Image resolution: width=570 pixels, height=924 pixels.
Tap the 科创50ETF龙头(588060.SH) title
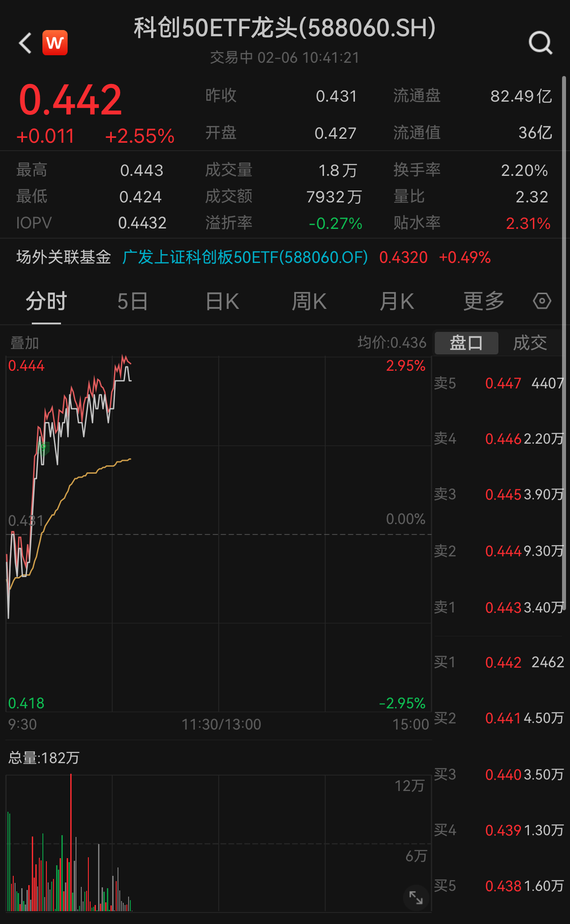point(285,28)
